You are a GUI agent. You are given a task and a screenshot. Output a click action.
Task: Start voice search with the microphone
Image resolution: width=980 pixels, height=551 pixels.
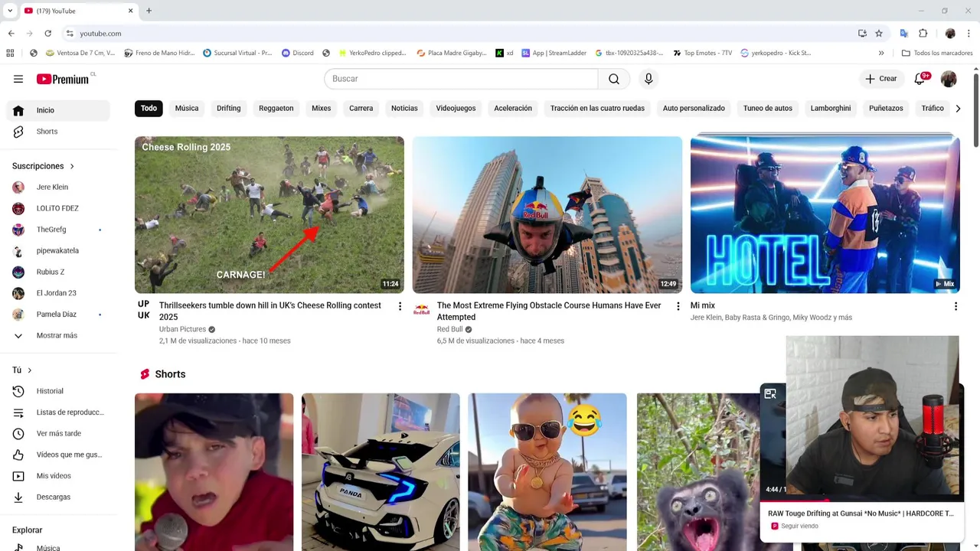[648, 79]
